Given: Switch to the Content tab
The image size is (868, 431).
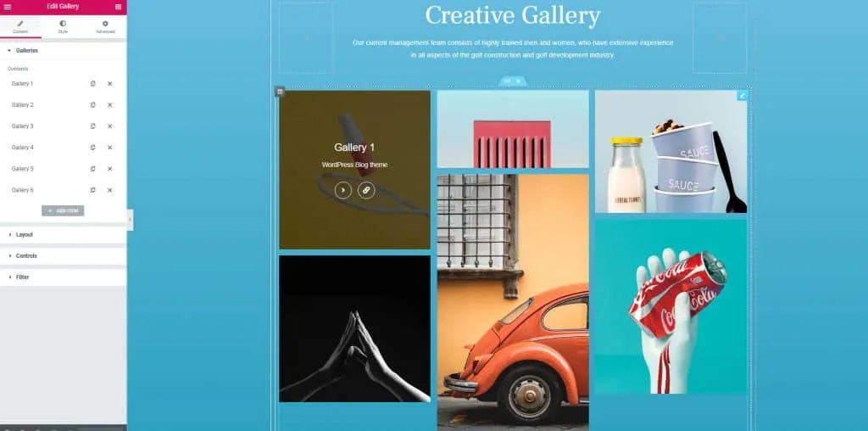Looking at the screenshot, I should [20, 27].
